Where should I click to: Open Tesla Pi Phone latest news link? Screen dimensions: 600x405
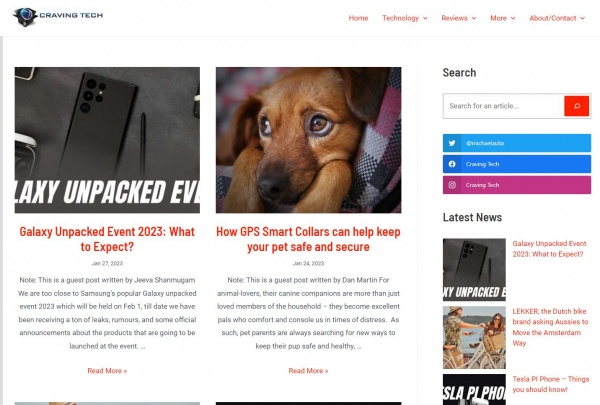(x=551, y=384)
